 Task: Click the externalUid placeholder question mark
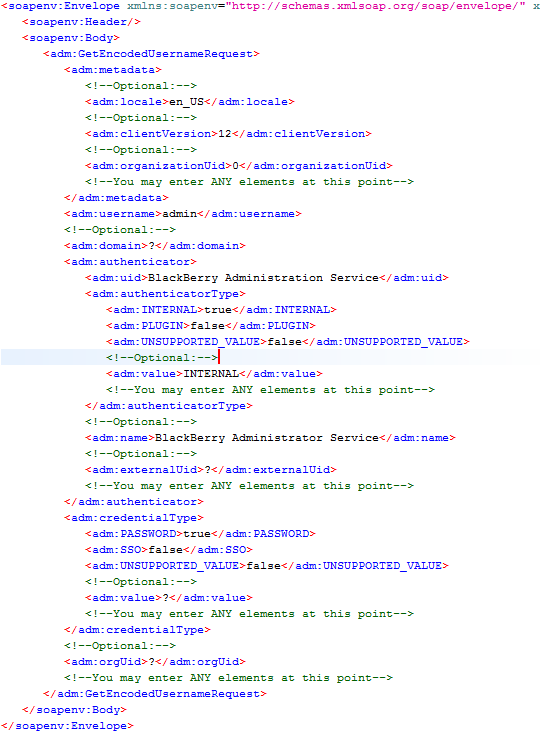(208, 470)
